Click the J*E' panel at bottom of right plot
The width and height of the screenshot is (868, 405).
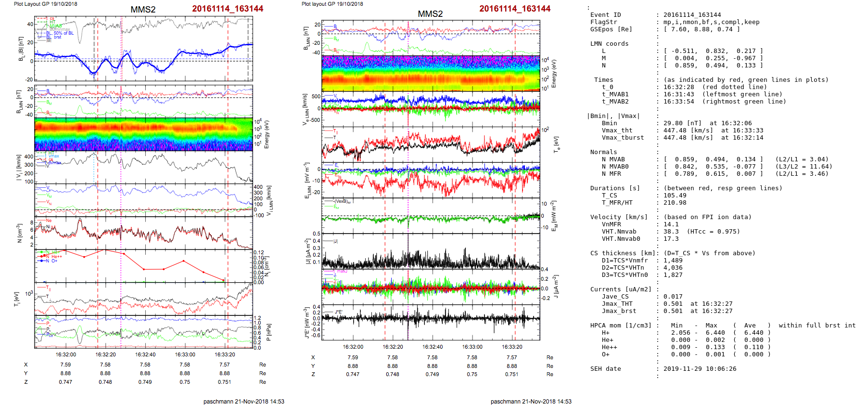point(431,322)
